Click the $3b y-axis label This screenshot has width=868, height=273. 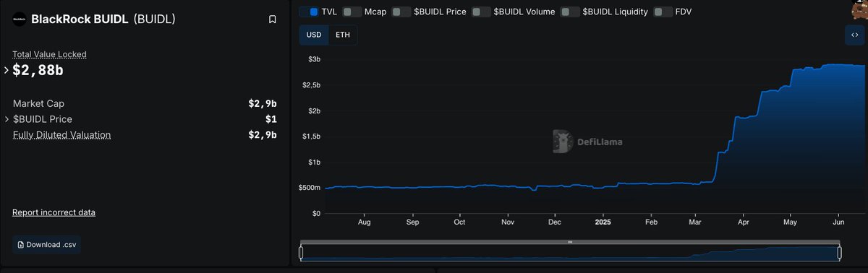click(315, 59)
